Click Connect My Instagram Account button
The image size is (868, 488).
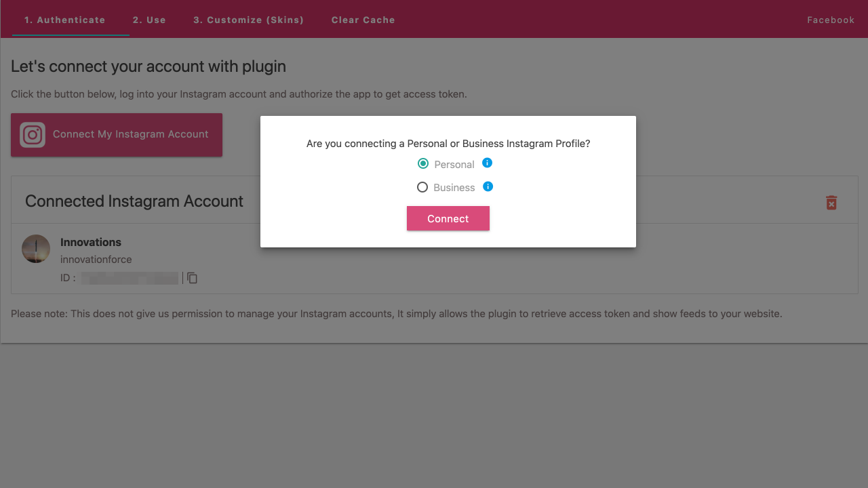[117, 135]
